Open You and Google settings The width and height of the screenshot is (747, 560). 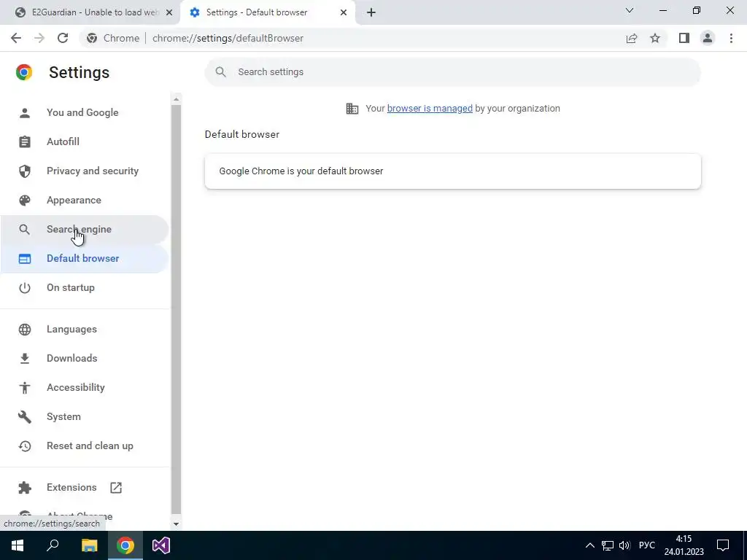pyautogui.click(x=85, y=113)
